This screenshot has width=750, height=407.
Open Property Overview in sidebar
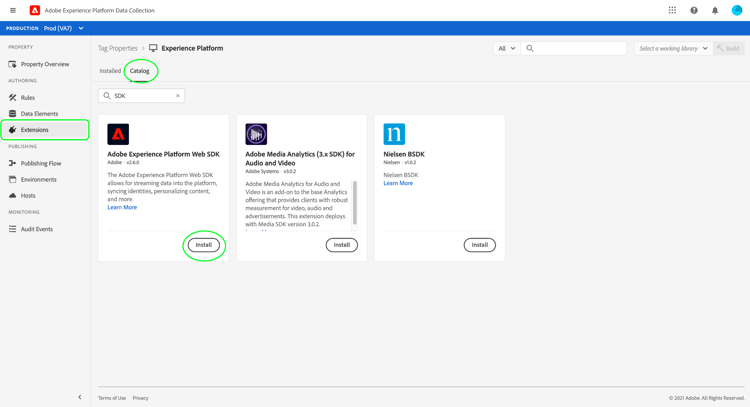[x=45, y=64]
